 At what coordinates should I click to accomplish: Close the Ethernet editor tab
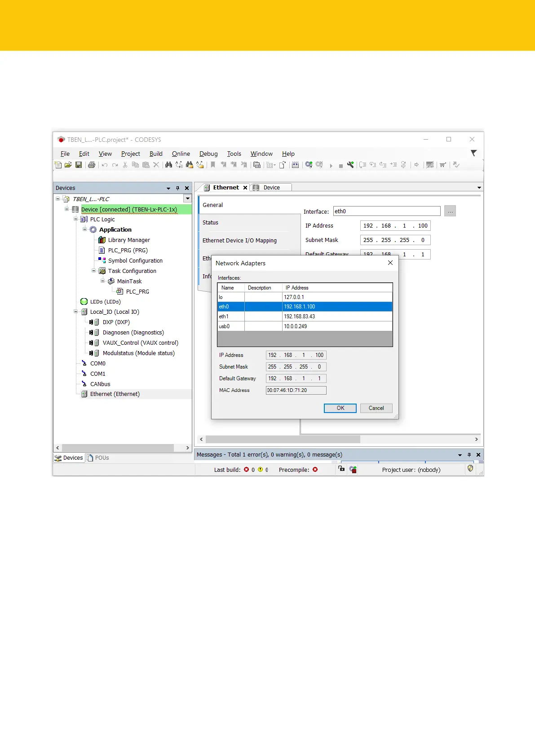pyautogui.click(x=245, y=188)
